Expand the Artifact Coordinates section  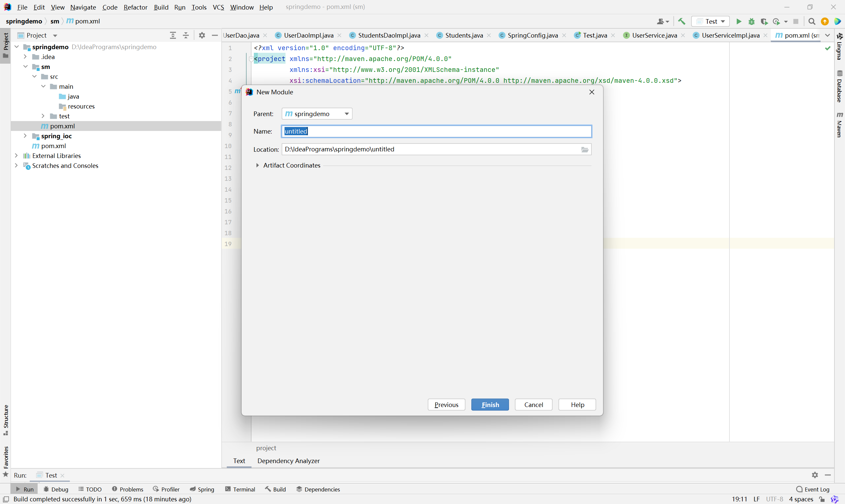[257, 165]
